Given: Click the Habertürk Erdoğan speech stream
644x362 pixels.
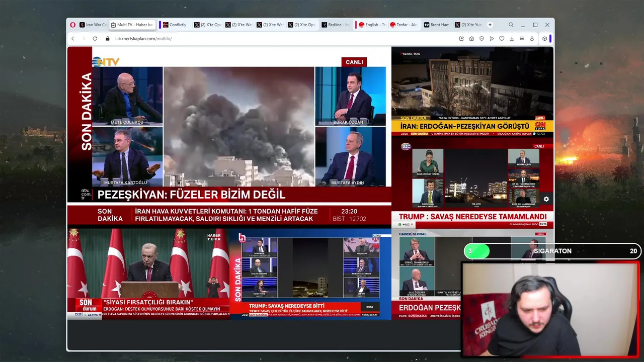Looking at the screenshot, I should click(148, 274).
